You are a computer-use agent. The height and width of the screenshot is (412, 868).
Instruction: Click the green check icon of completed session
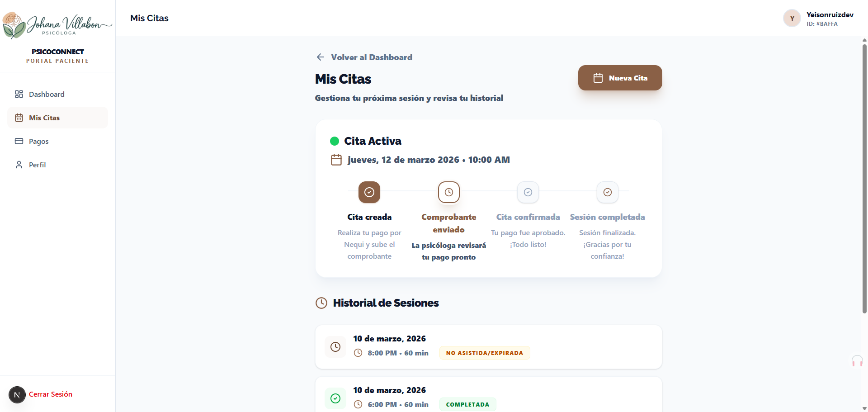tap(335, 398)
